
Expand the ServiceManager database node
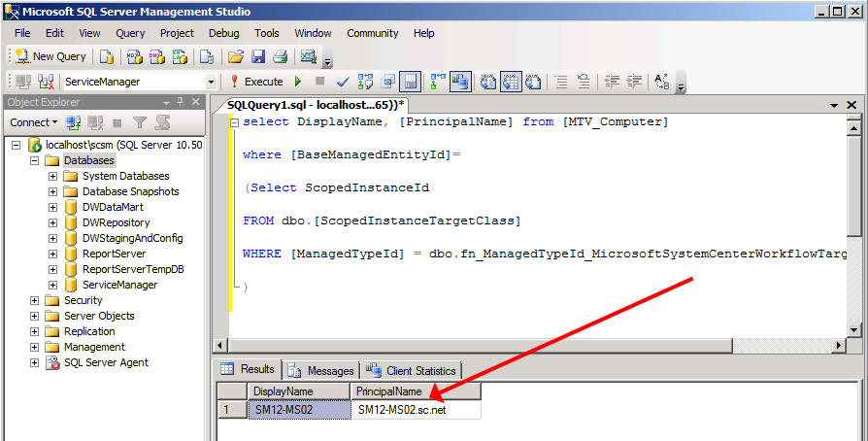pyautogui.click(x=53, y=285)
